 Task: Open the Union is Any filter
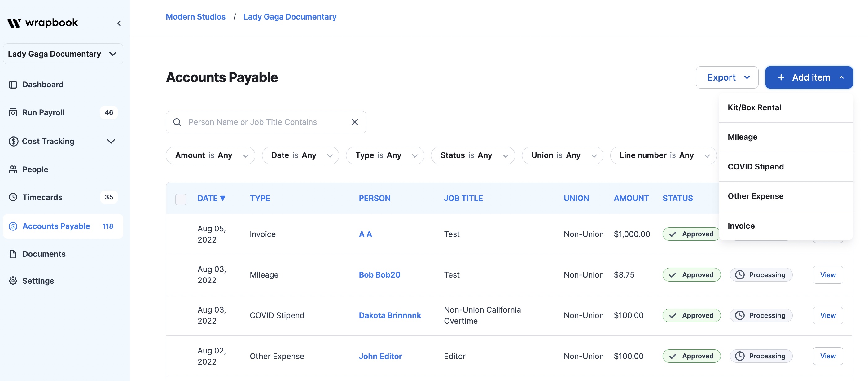coord(562,155)
